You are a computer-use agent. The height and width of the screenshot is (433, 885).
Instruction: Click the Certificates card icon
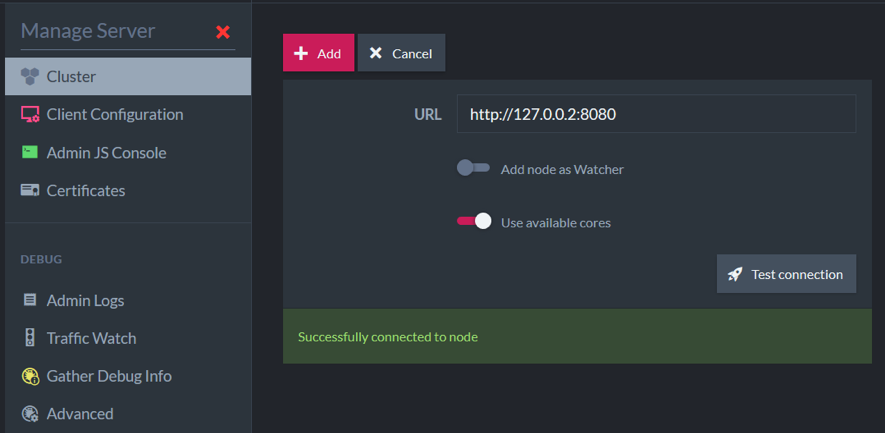point(29,190)
